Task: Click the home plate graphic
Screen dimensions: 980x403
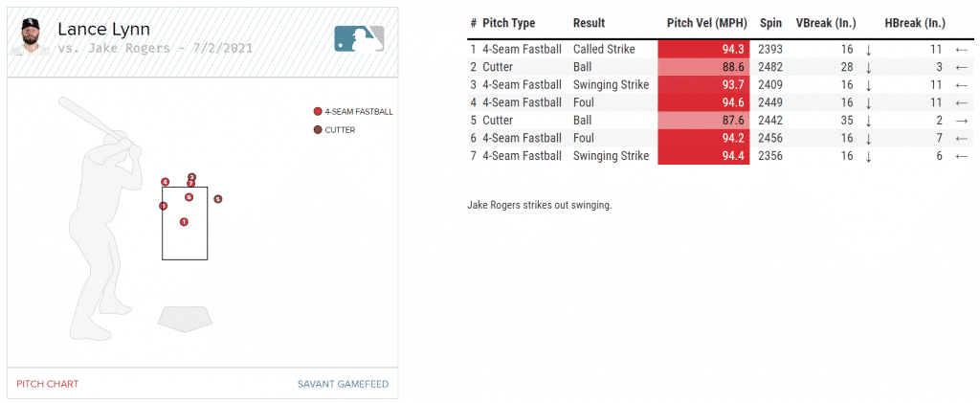Action: pyautogui.click(x=187, y=319)
